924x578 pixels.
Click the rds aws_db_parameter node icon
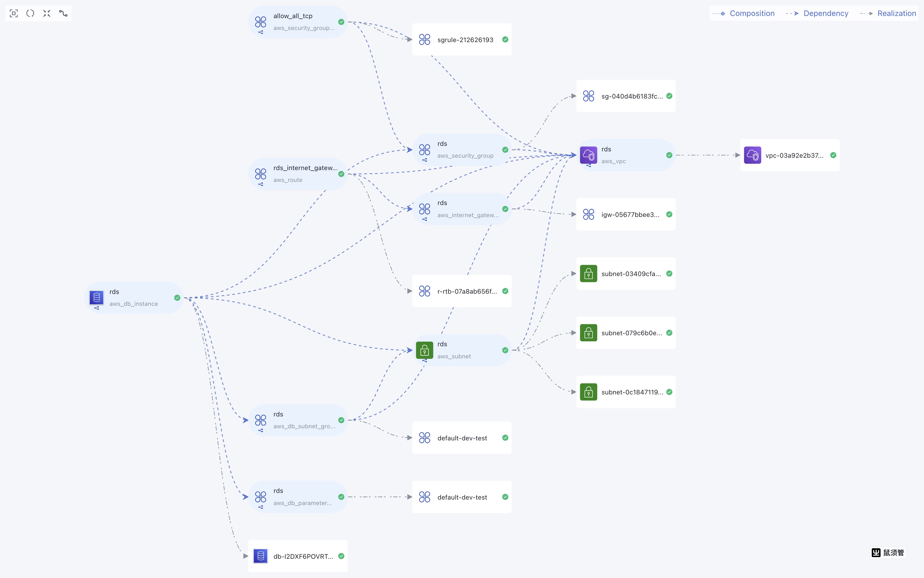click(x=260, y=497)
